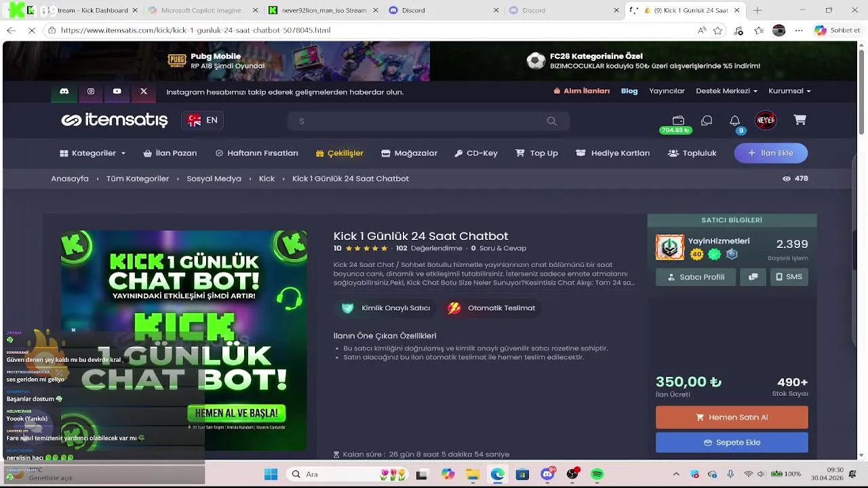Go to Tüm Kategoriler breadcrumb

coord(138,178)
